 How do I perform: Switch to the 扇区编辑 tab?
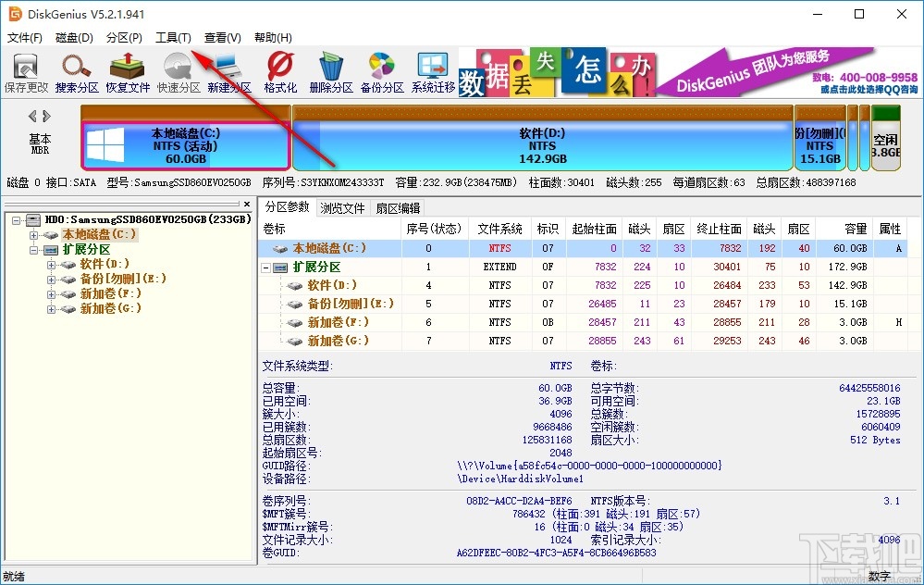pyautogui.click(x=398, y=208)
